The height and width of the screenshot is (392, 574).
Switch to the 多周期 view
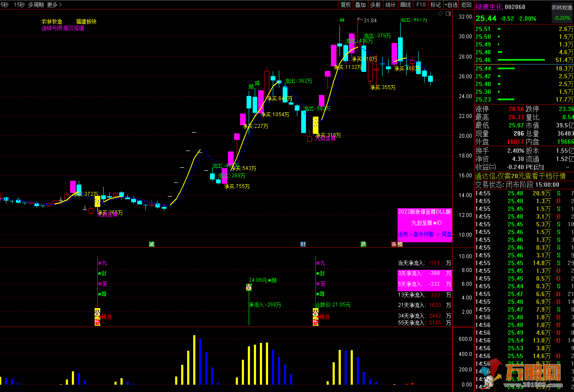pyautogui.click(x=36, y=5)
